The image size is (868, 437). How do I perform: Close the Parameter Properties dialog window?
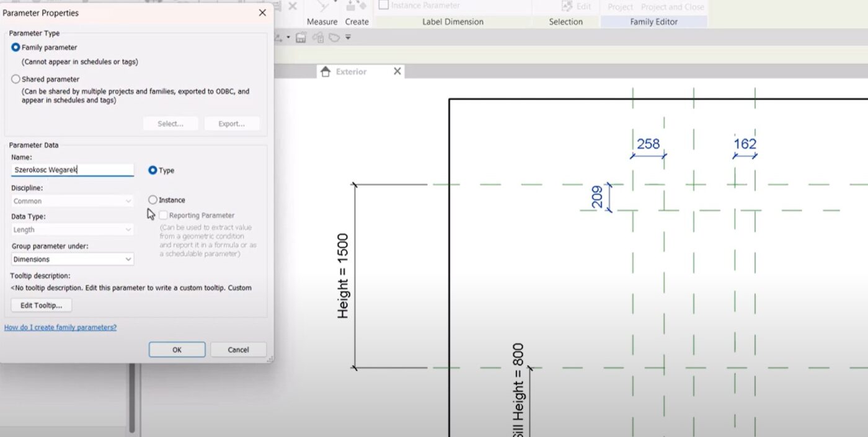click(262, 12)
